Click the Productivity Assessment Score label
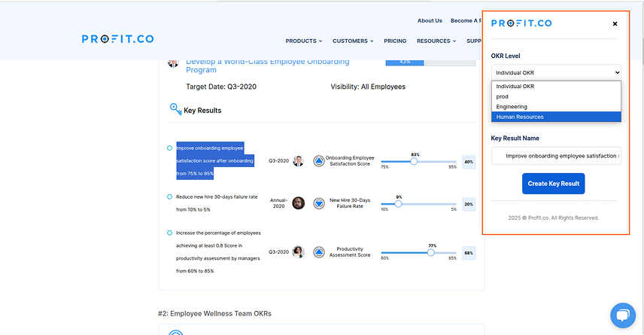 tap(350, 252)
